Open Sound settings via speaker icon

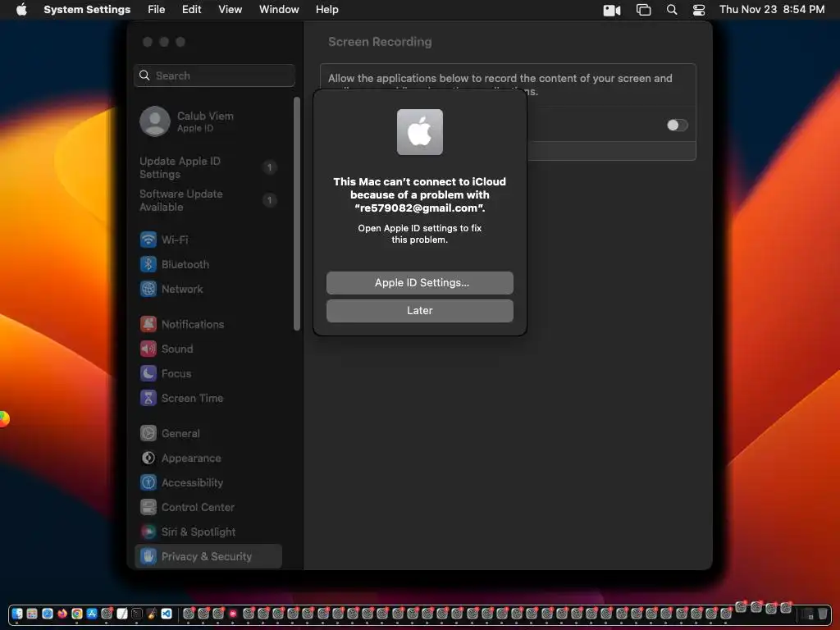pos(148,349)
